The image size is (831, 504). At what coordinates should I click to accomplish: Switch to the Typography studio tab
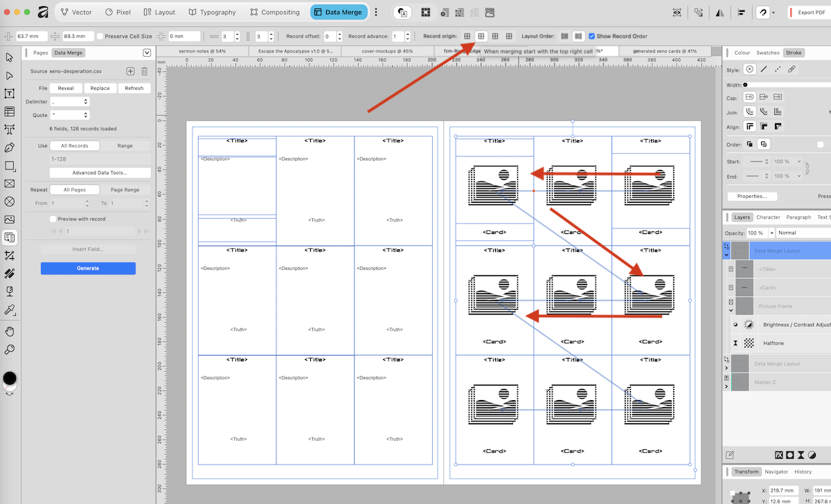[x=213, y=12]
